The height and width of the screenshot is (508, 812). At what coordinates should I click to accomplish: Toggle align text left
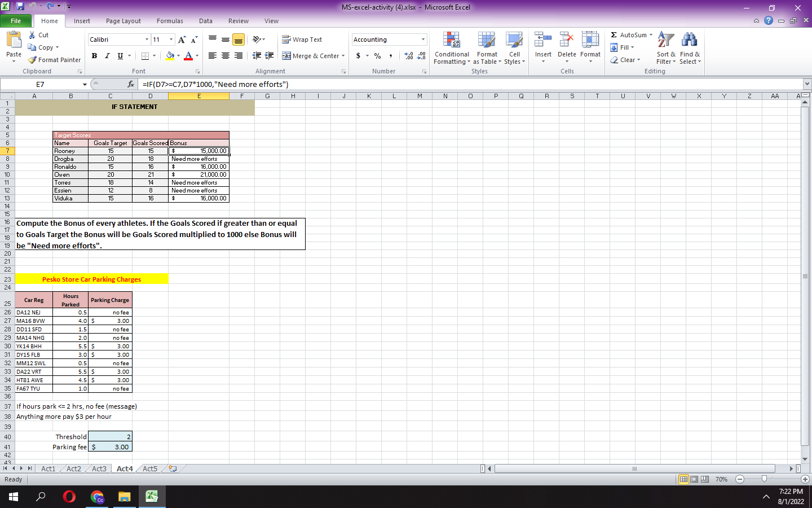click(x=213, y=56)
